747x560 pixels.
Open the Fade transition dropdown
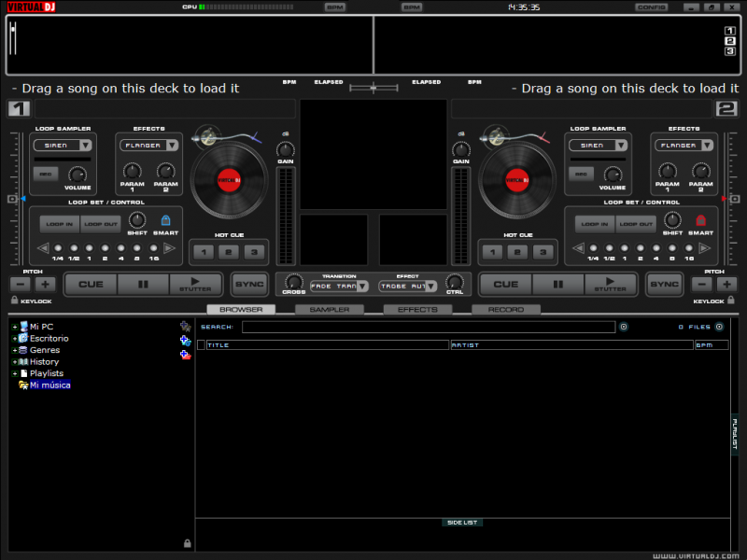(363, 287)
